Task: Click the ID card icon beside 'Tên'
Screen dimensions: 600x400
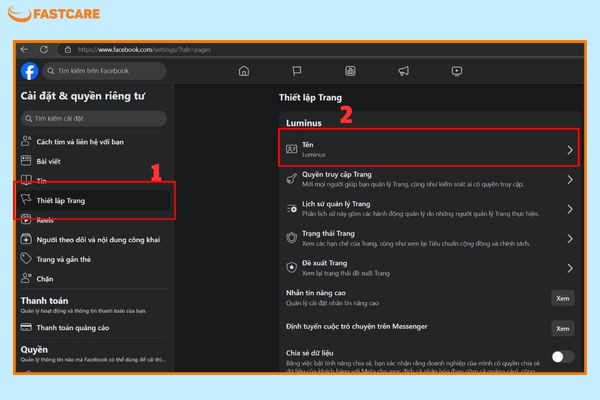Action: pyautogui.click(x=292, y=149)
